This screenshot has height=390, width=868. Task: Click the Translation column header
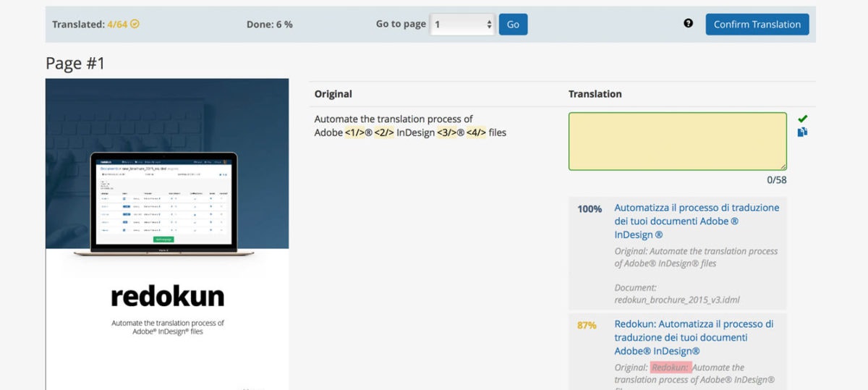pos(595,94)
